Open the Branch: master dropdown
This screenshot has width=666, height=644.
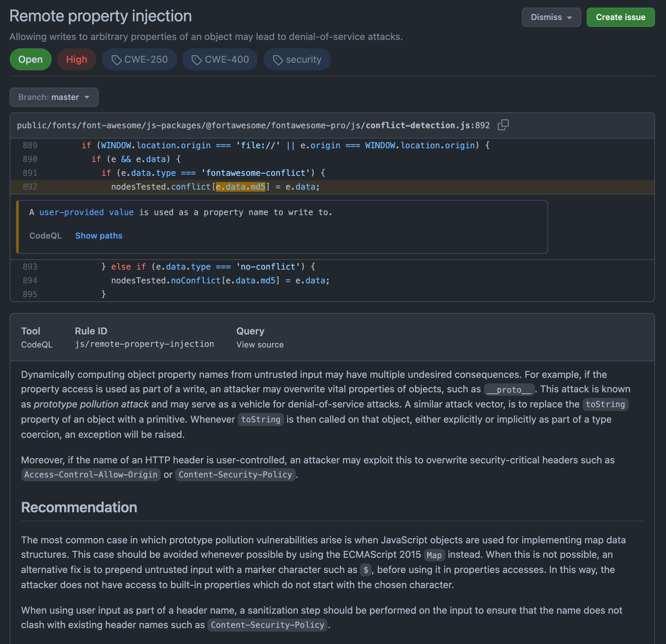54,97
